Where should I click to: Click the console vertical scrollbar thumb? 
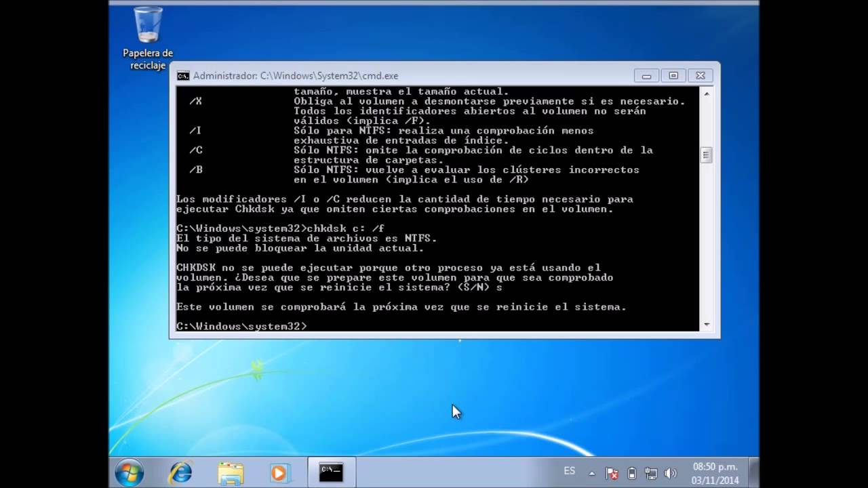(x=706, y=155)
